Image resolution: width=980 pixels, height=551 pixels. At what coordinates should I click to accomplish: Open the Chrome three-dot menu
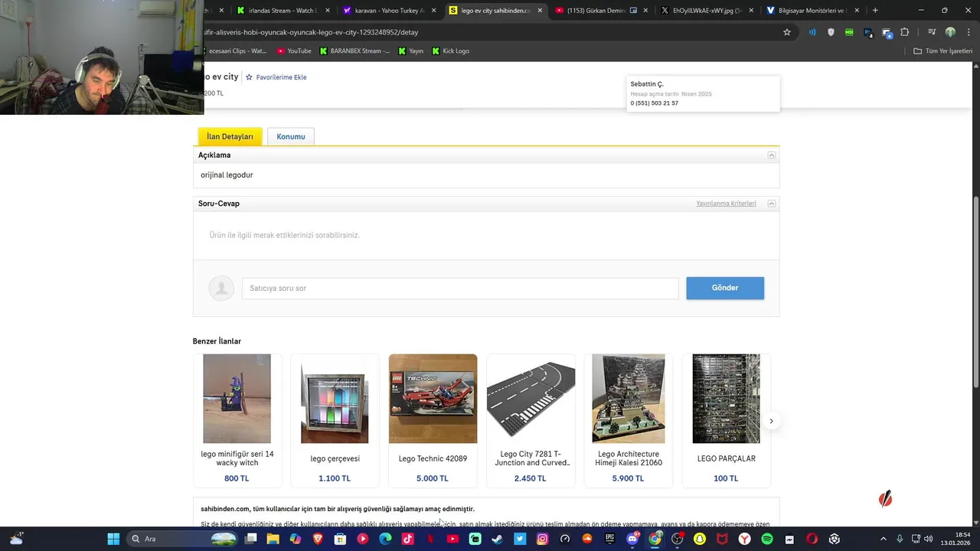point(969,32)
